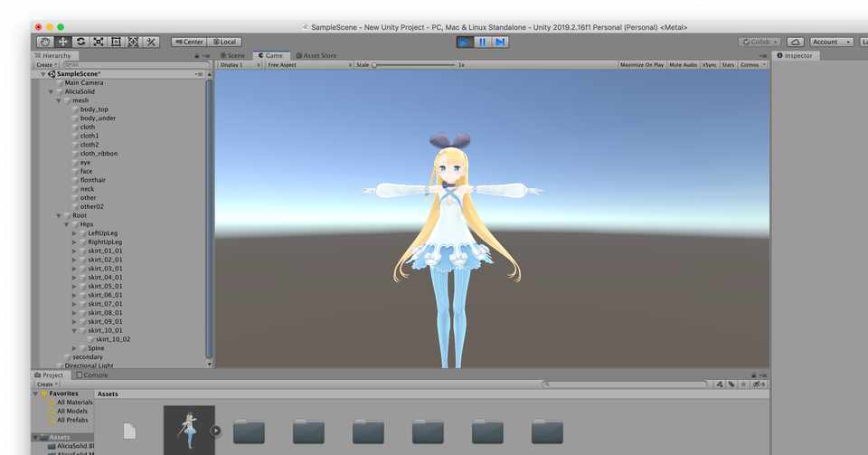Image resolution: width=868 pixels, height=455 pixels.
Task: Collapse the SampleScene tree node
Action: coord(43,74)
